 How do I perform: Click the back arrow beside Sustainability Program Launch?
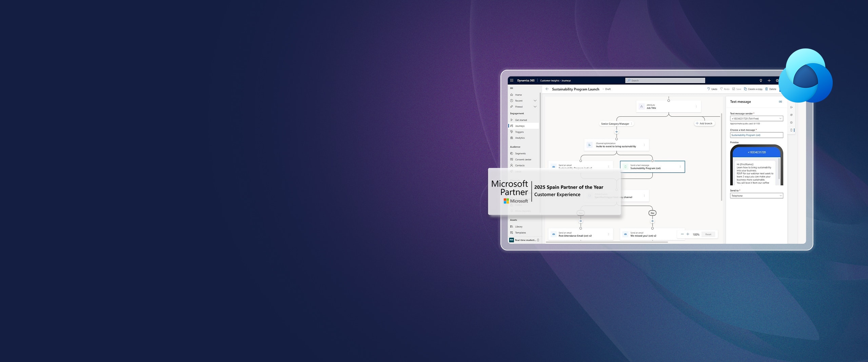[547, 89]
